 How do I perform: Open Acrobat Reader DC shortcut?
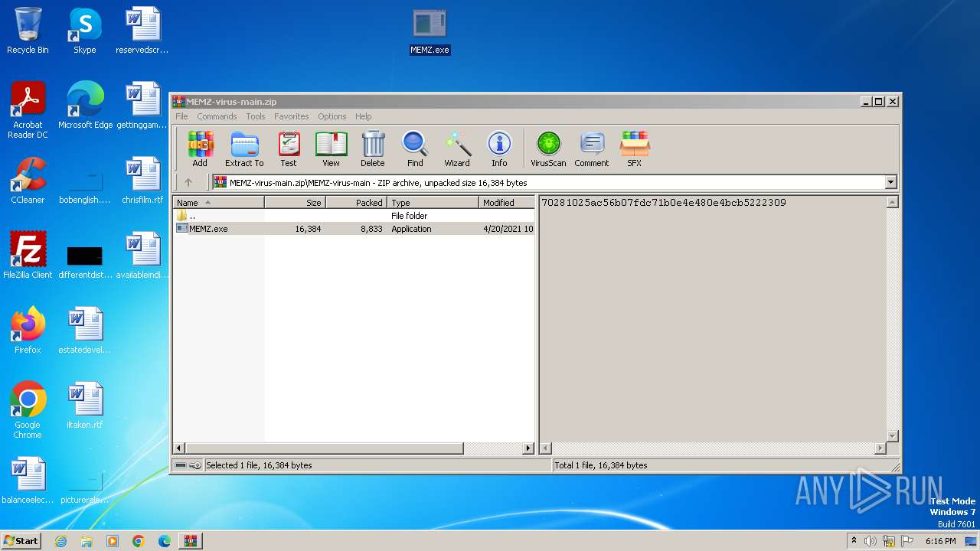(28, 110)
